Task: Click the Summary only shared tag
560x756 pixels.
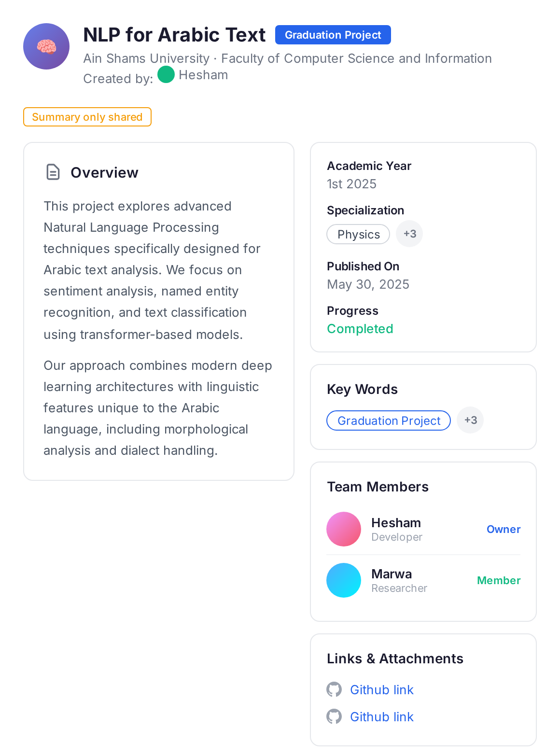Action: coord(87,117)
